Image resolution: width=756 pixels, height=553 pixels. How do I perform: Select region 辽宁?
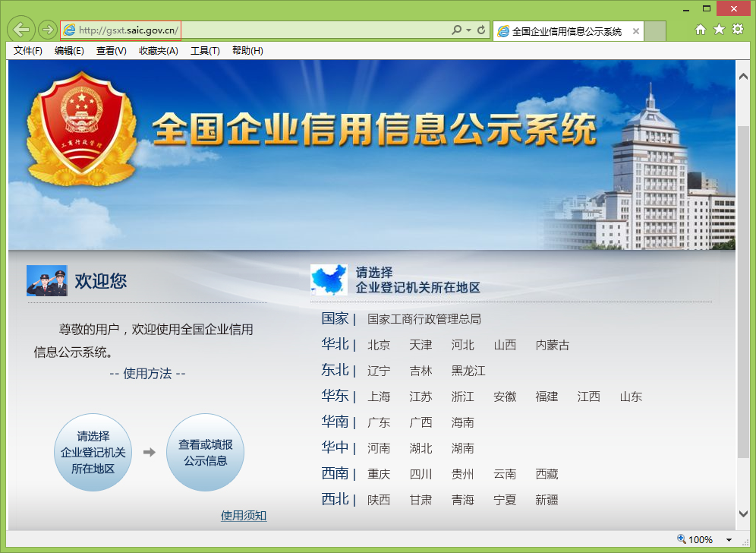(379, 371)
